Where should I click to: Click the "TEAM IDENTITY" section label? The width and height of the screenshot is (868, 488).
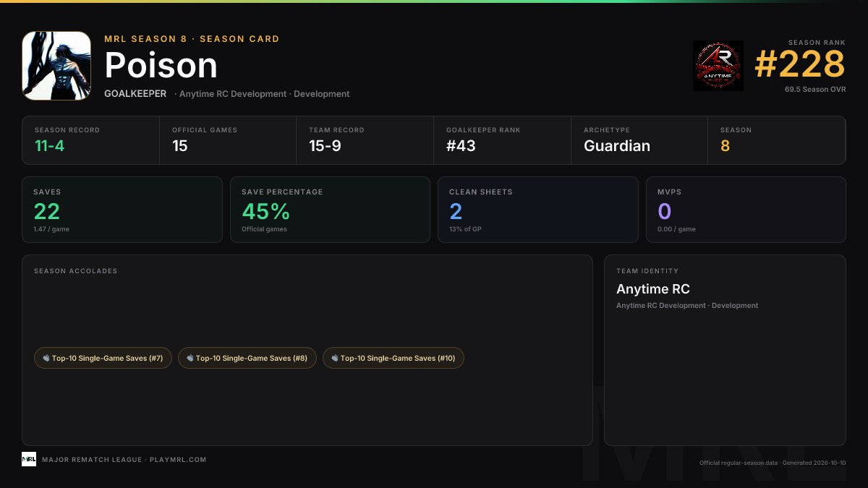(647, 271)
